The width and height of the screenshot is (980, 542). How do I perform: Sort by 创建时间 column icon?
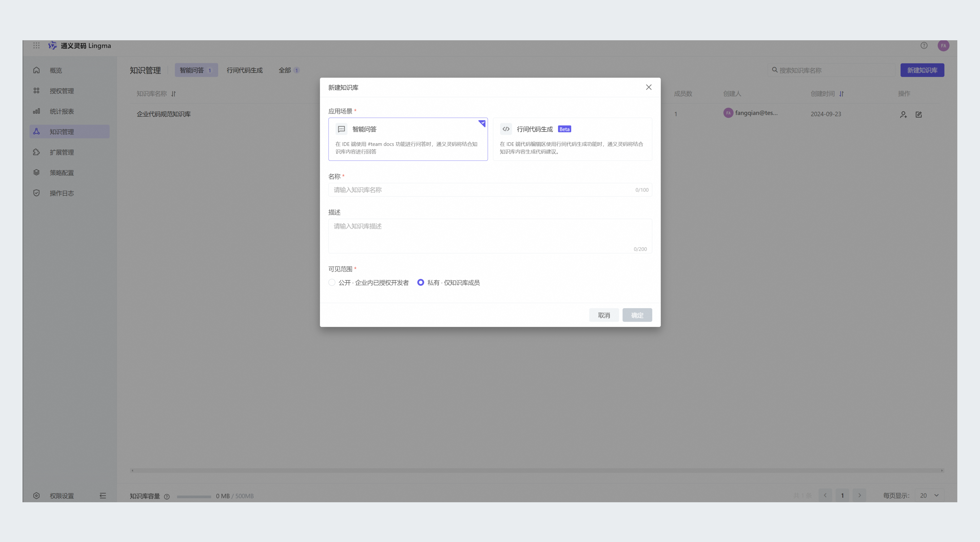click(x=841, y=94)
